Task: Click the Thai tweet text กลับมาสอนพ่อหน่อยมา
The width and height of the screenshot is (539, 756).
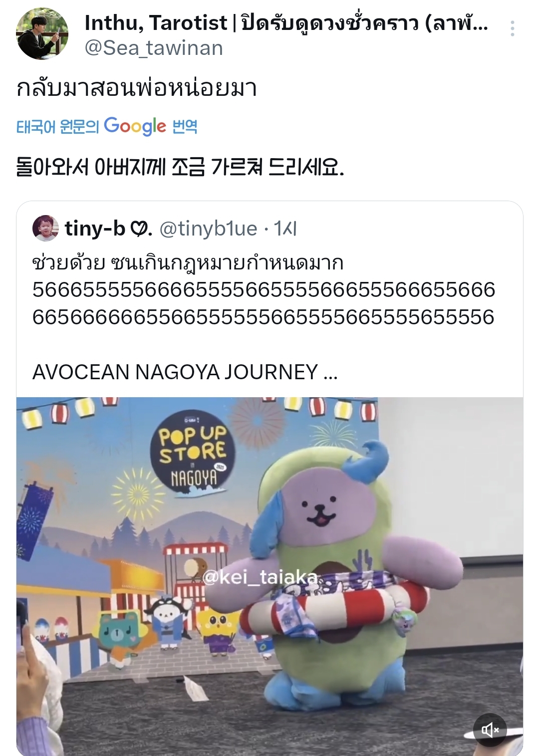Action: click(x=137, y=88)
